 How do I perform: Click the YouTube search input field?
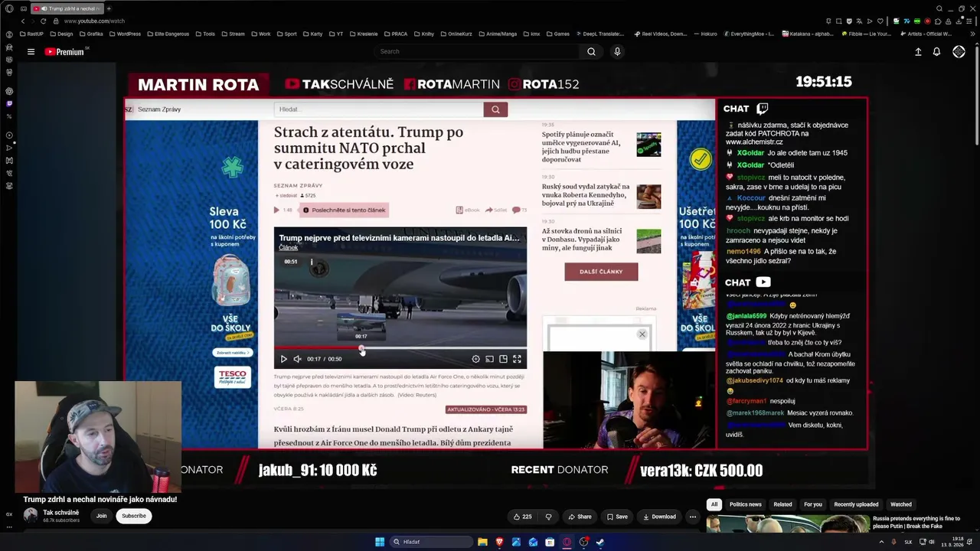tap(479, 52)
